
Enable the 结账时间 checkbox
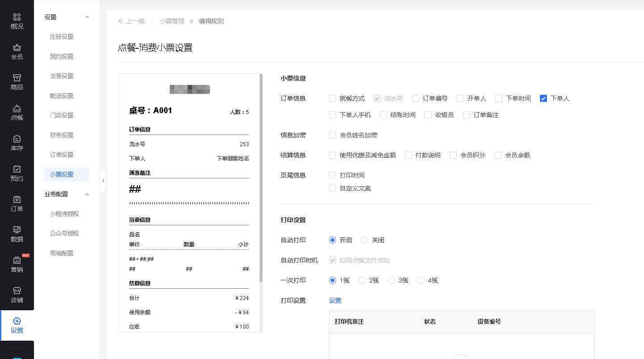pyautogui.click(x=383, y=115)
